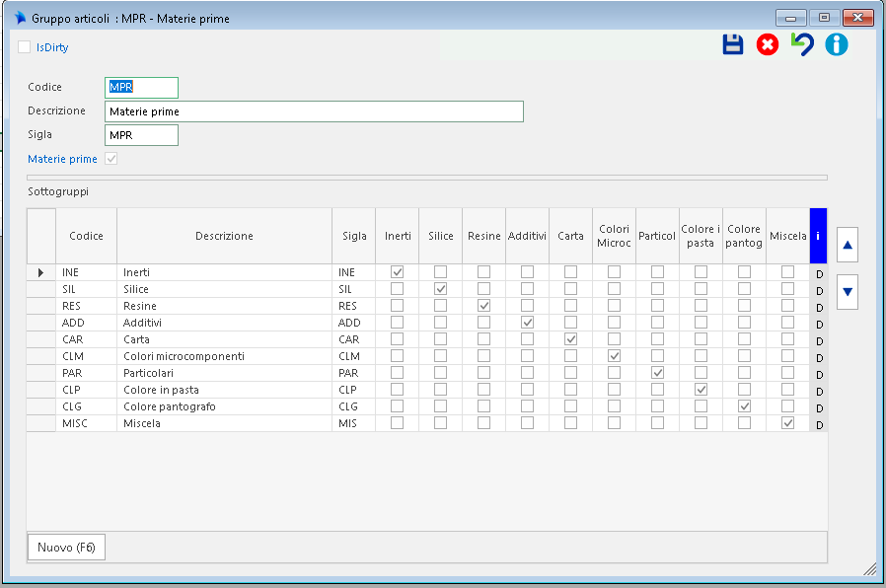Click the 'MIS' sigla cell

click(x=354, y=423)
